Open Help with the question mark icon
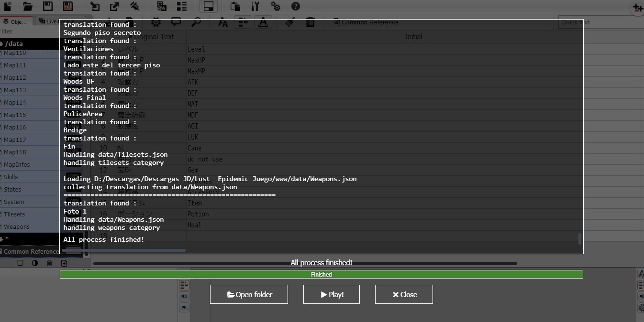Viewport: 644px width, 322px height. click(296, 7)
